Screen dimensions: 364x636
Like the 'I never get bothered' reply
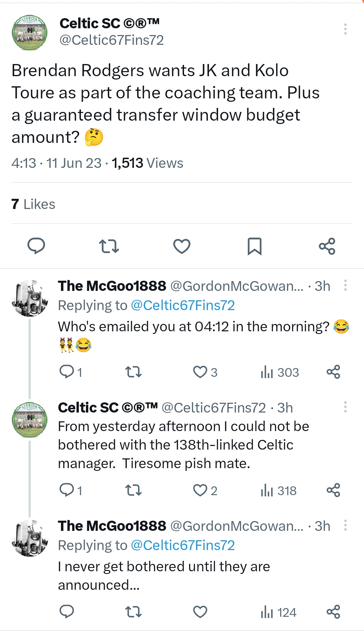(200, 612)
